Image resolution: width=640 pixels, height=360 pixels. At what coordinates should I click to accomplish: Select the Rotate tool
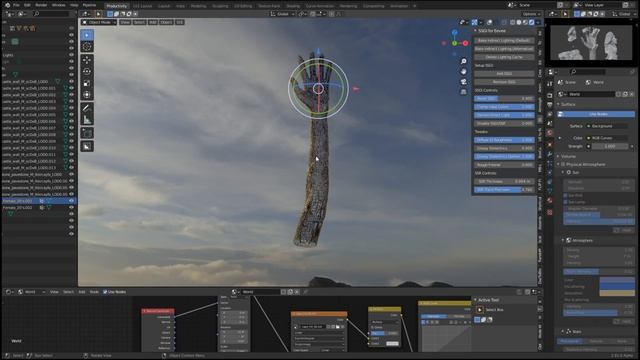click(x=87, y=71)
